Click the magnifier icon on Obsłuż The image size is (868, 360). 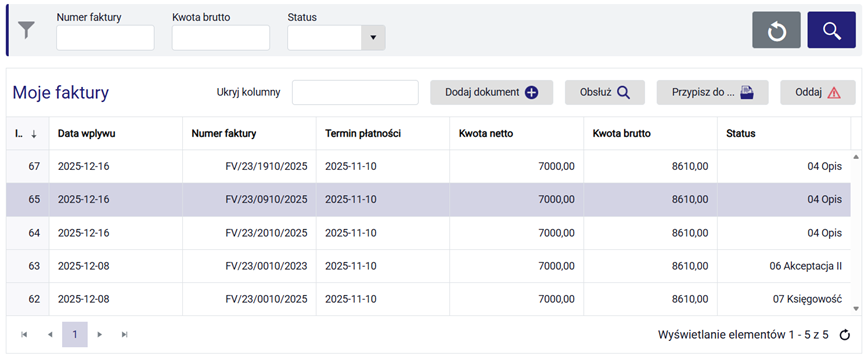[x=623, y=92]
